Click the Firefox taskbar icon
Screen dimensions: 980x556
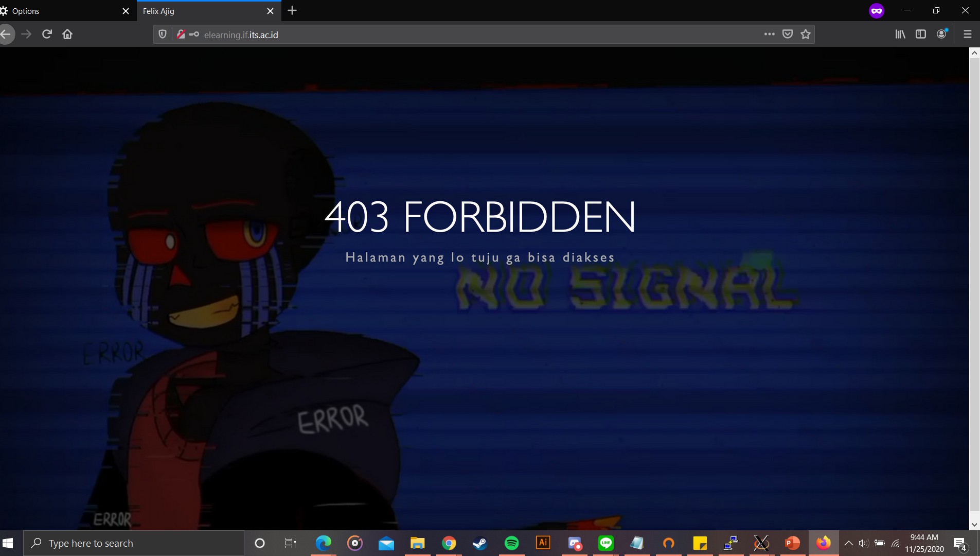pyautogui.click(x=824, y=543)
